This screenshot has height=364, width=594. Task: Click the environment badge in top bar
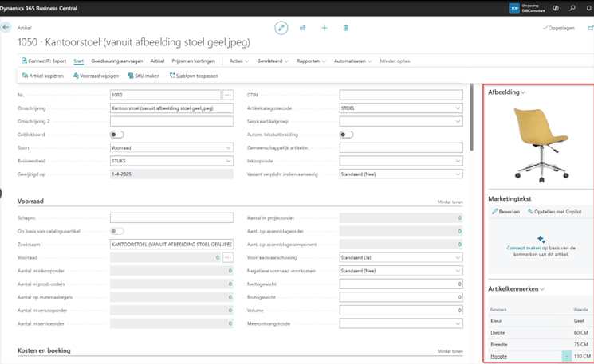click(x=514, y=8)
